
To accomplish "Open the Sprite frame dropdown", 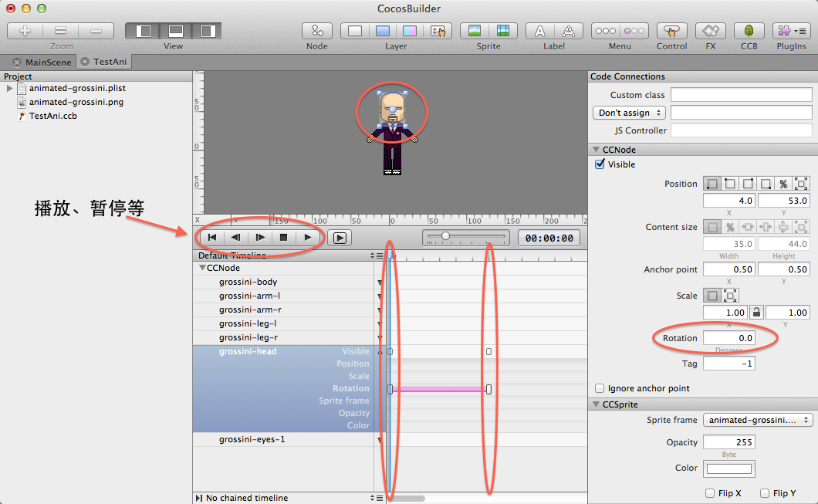I will click(x=758, y=420).
